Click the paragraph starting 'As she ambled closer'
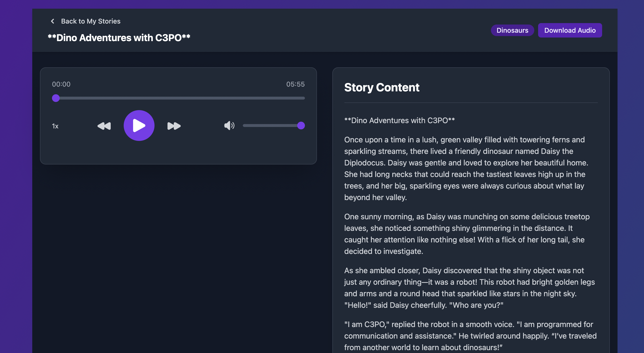The width and height of the screenshot is (644, 353). coord(470,288)
